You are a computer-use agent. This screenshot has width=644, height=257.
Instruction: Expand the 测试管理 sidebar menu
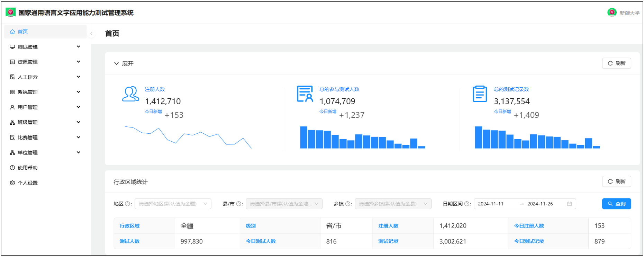[45, 47]
